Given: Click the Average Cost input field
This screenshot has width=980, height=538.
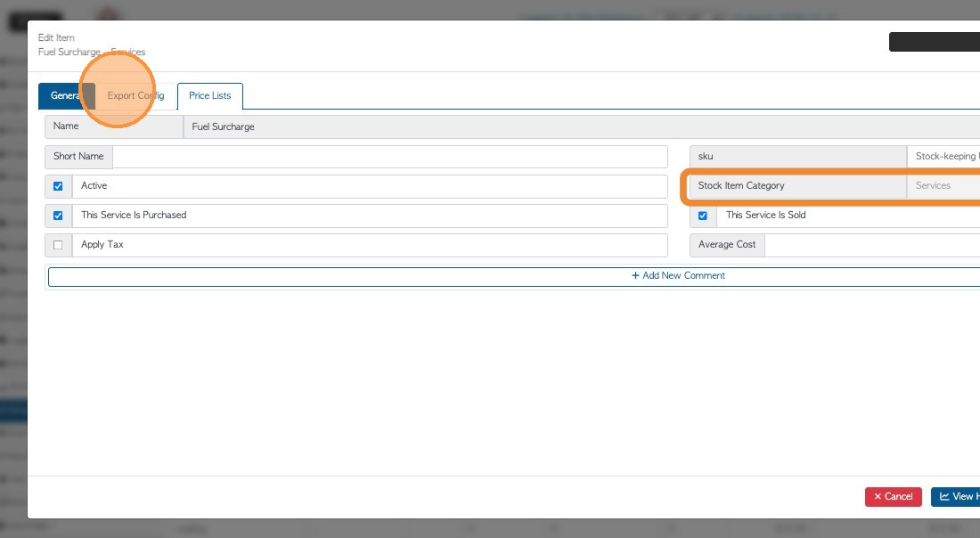Looking at the screenshot, I should pyautogui.click(x=872, y=245).
